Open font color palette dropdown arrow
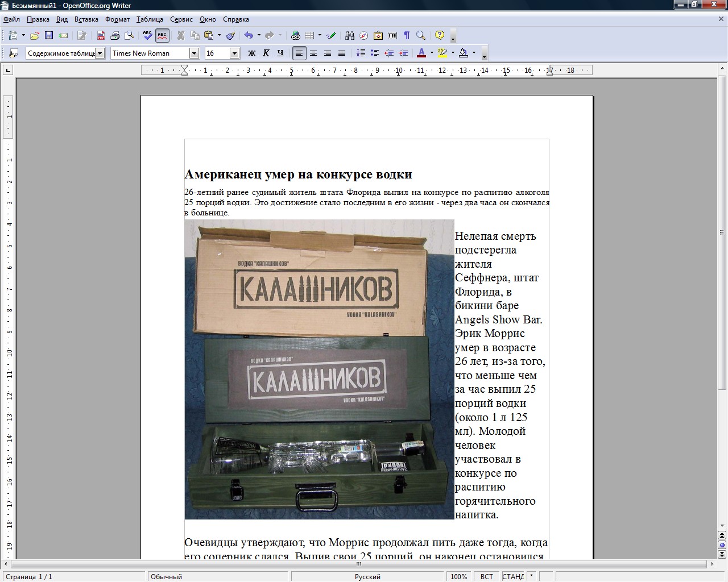Screen dimensions: 728x582 click(432, 53)
